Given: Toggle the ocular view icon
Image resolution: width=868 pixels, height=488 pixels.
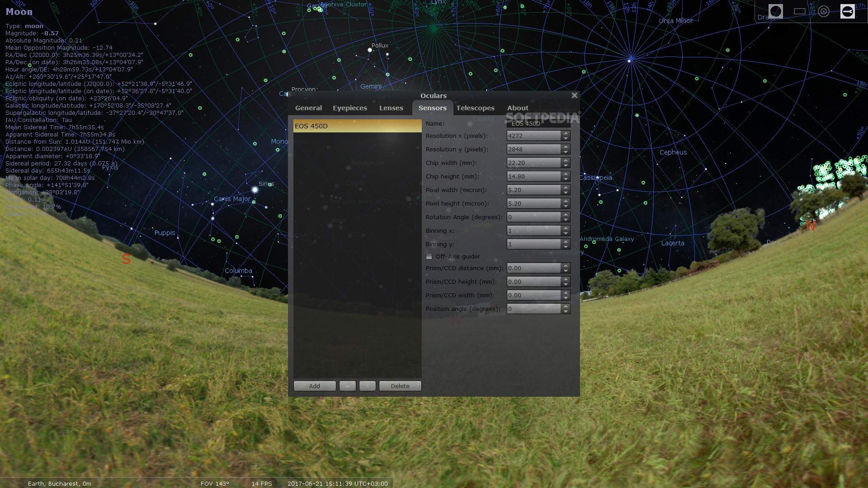Looking at the screenshot, I should pos(775,11).
